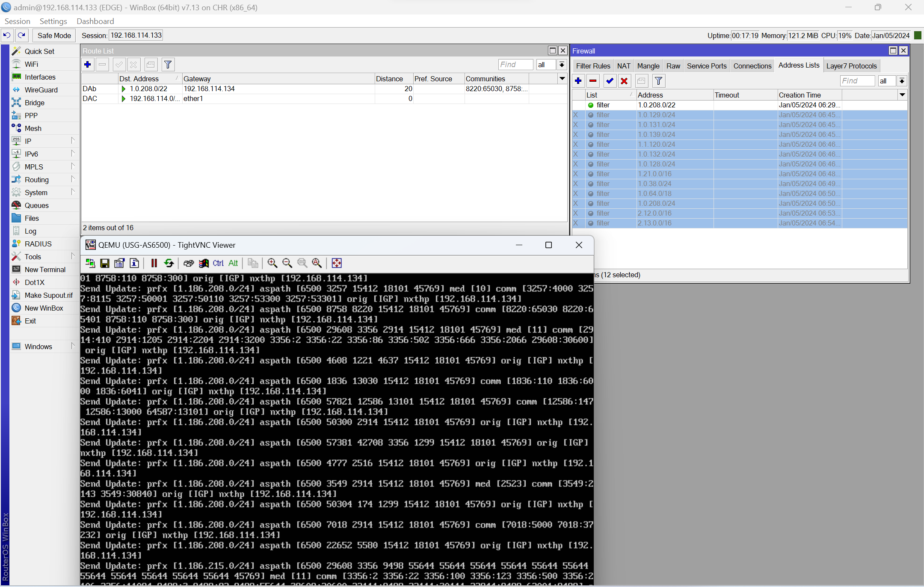Add a new address list entry
Viewport: 924px width, 587px height.
pyautogui.click(x=578, y=81)
